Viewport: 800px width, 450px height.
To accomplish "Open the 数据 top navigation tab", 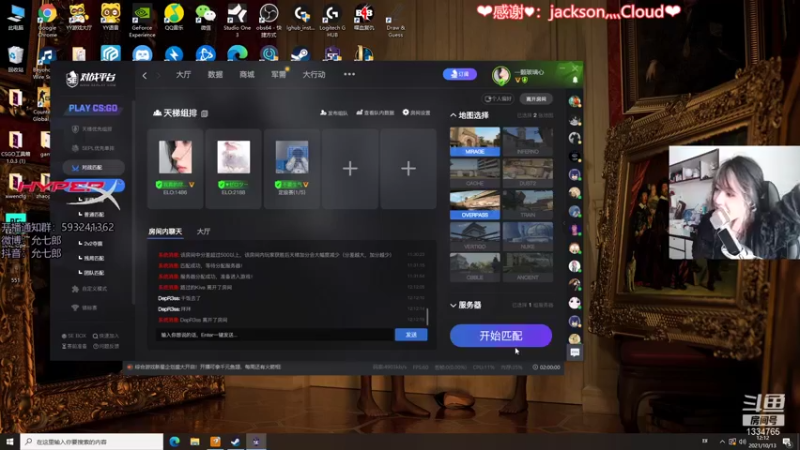I will coord(215,74).
